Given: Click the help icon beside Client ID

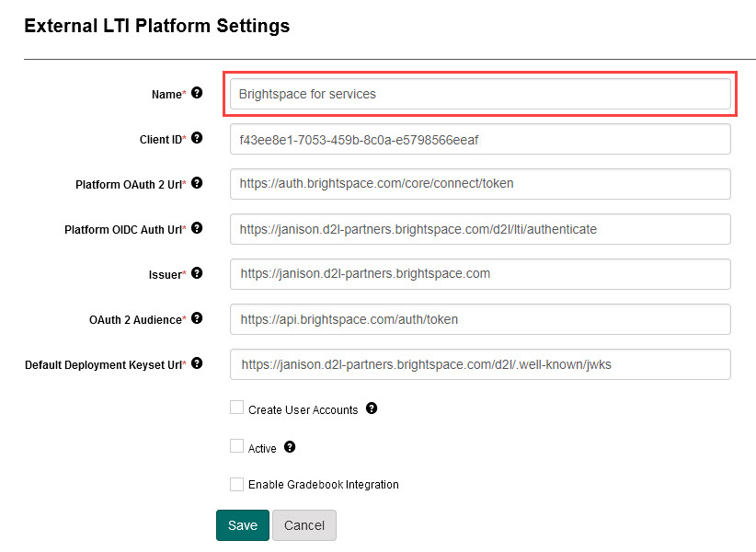Looking at the screenshot, I should coord(197,138).
